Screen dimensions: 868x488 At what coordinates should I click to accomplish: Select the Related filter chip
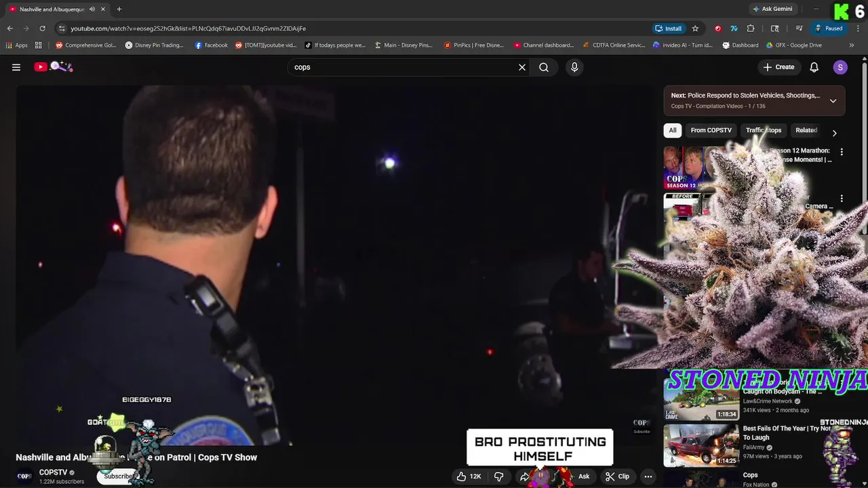[x=806, y=130]
